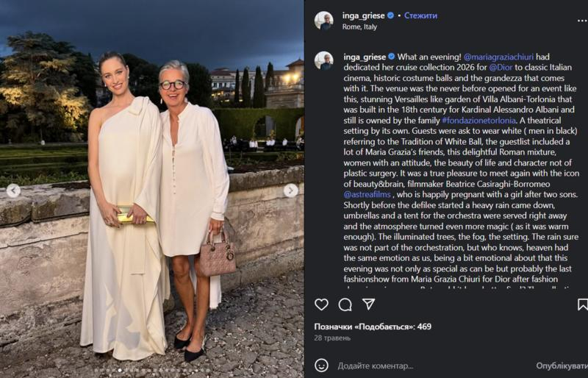Go to the next photo in carousel

click(290, 190)
